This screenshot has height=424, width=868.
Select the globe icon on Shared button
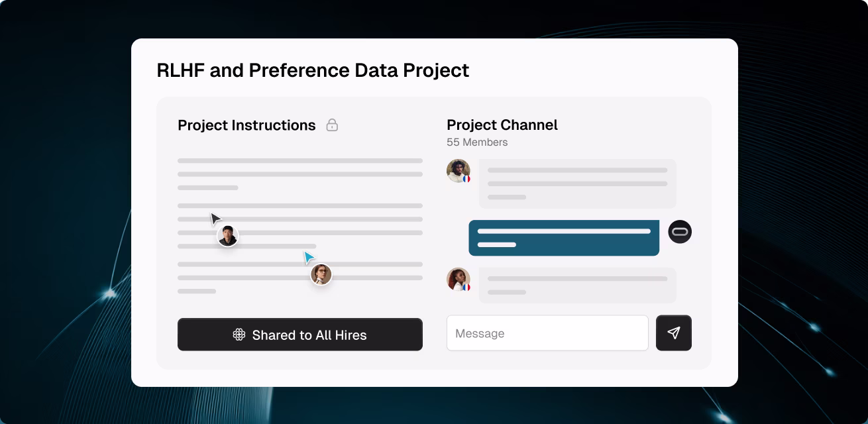(239, 335)
